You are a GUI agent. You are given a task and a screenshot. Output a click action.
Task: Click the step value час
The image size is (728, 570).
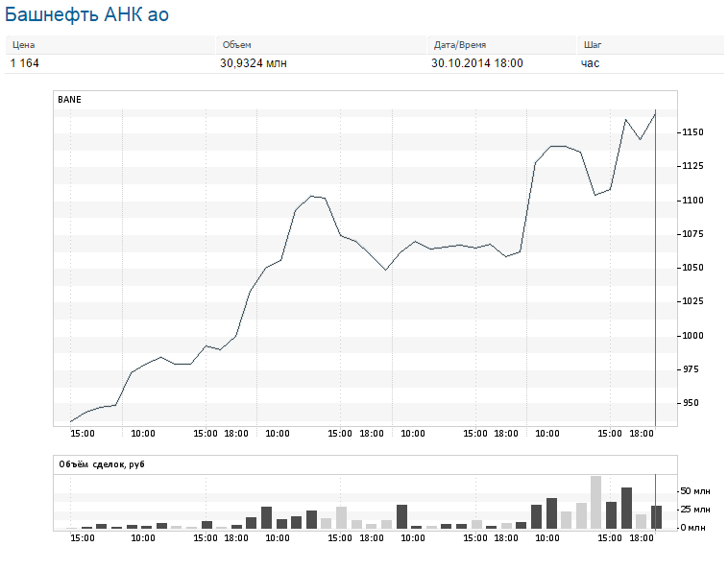tap(590, 63)
